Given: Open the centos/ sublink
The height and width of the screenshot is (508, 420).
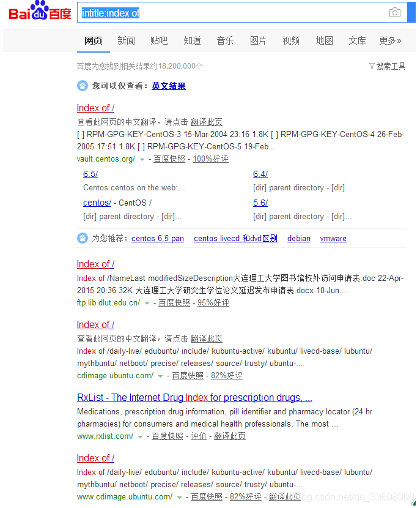Looking at the screenshot, I should (x=97, y=203).
